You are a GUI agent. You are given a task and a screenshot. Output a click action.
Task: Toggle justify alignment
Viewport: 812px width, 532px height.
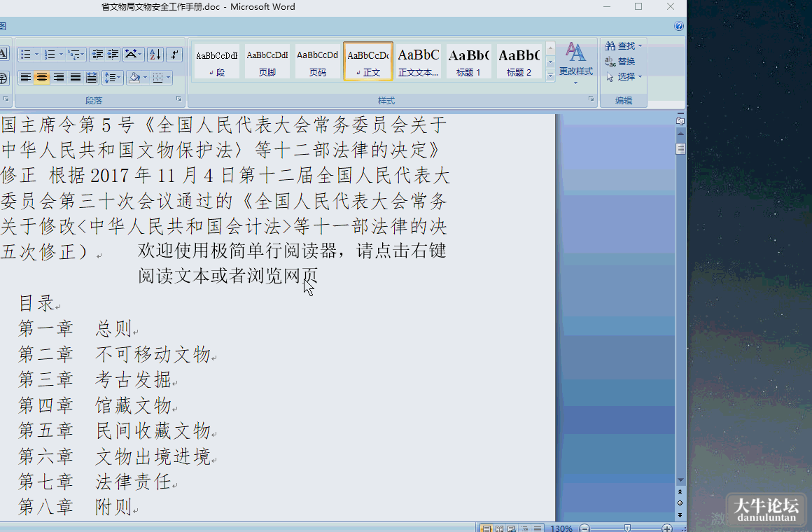tap(75, 78)
